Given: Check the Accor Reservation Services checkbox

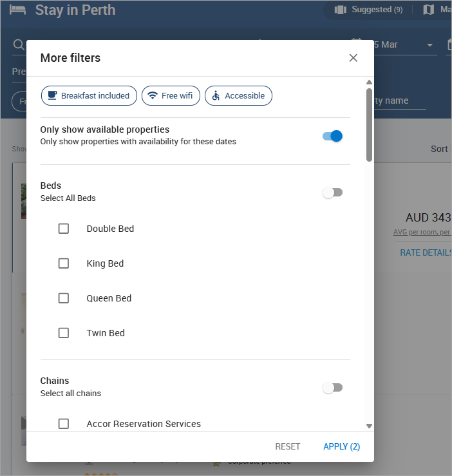Looking at the screenshot, I should 64,423.
